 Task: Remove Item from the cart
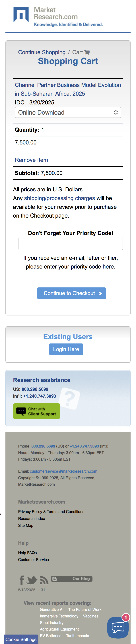point(31,160)
